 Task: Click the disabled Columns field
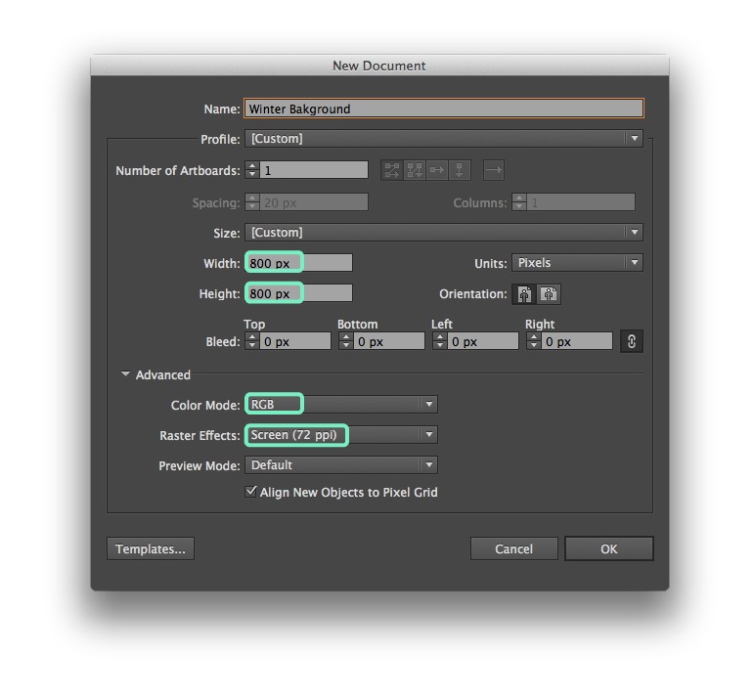581,202
